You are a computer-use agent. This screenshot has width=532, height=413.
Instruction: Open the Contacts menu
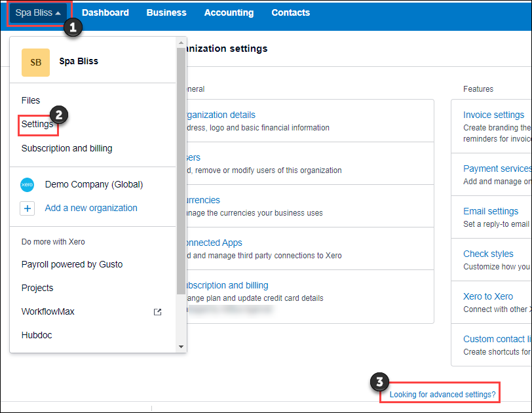click(290, 13)
